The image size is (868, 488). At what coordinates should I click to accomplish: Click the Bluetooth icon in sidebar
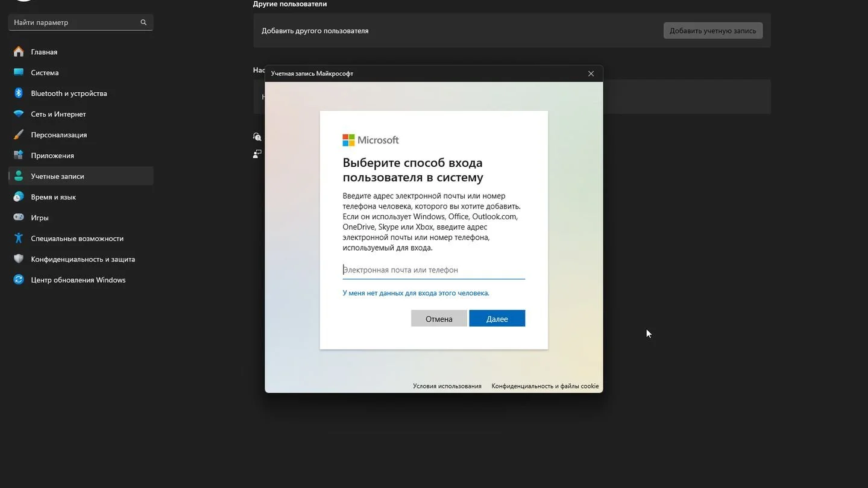click(x=19, y=93)
